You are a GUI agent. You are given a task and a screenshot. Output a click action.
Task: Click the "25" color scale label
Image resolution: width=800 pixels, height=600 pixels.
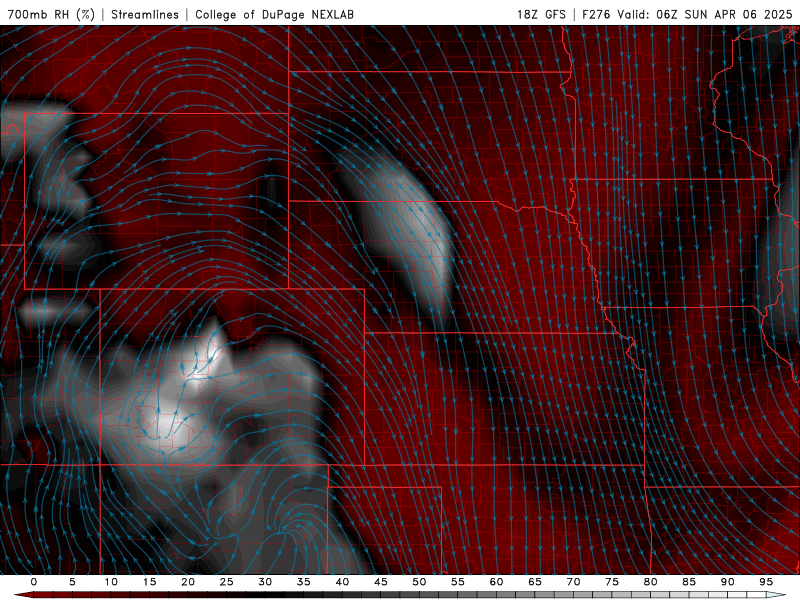227,582
